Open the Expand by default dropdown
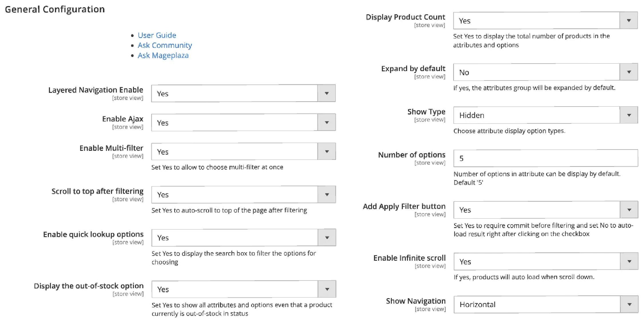The image size is (644, 322). (546, 72)
